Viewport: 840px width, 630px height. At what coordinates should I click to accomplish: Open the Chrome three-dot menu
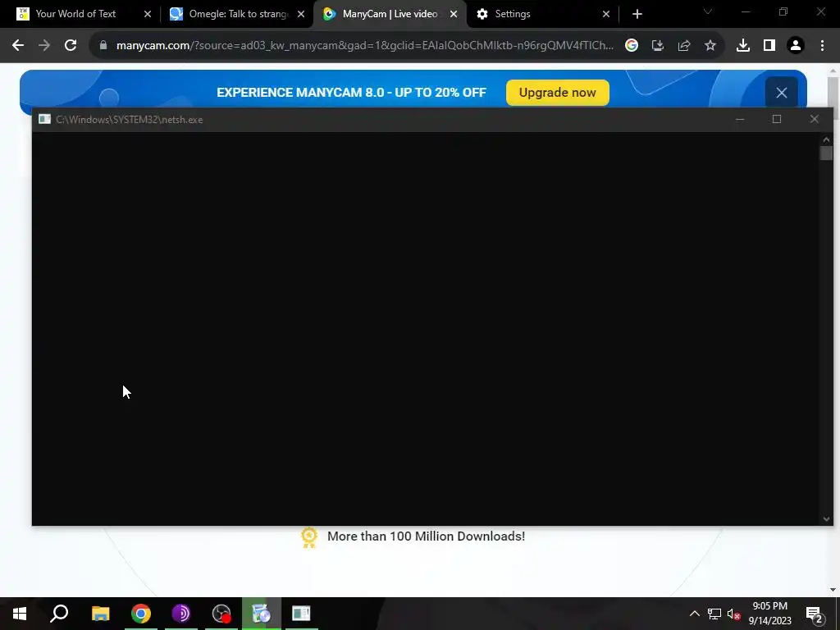(x=822, y=46)
